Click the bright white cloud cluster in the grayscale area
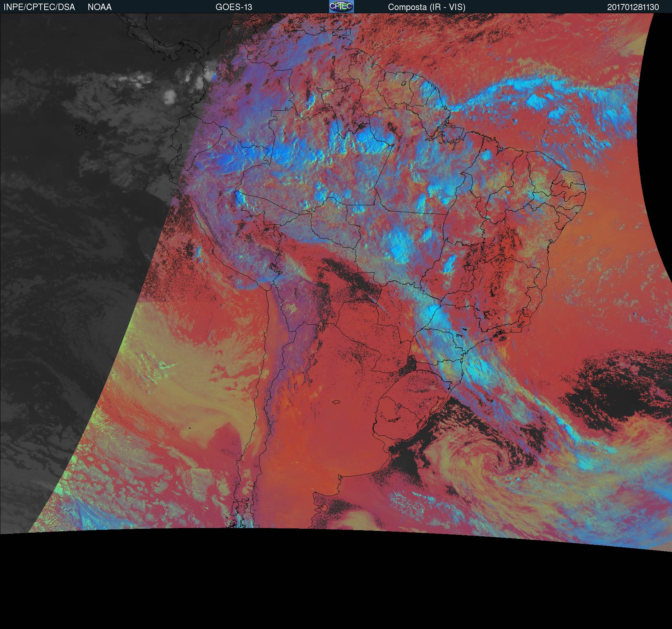The height and width of the screenshot is (629, 672). point(169,96)
